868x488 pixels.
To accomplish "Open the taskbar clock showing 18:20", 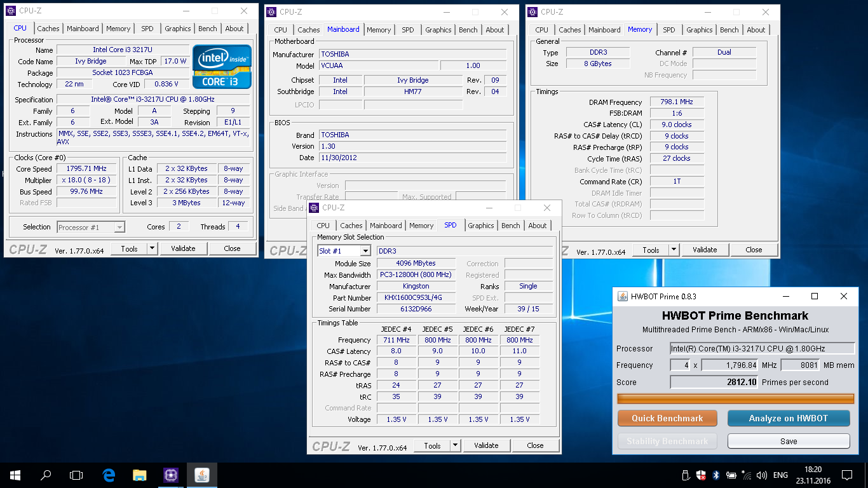I will [x=812, y=475].
